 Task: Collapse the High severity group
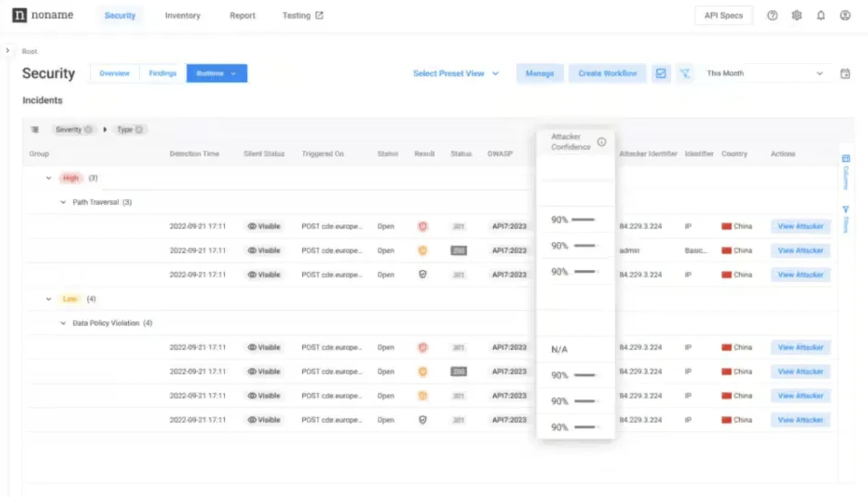pos(48,178)
